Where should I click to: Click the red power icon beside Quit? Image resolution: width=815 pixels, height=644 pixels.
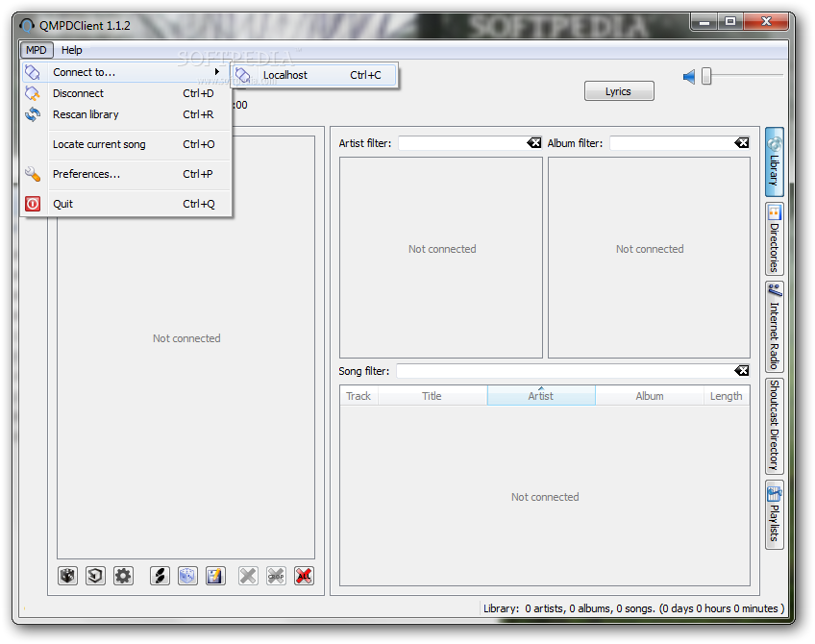pyautogui.click(x=33, y=204)
